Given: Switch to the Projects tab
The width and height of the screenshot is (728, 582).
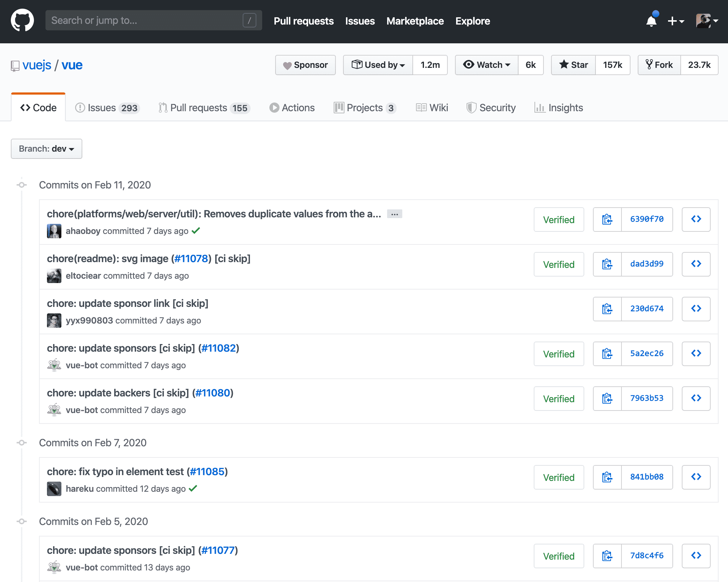Looking at the screenshot, I should pyautogui.click(x=365, y=108).
